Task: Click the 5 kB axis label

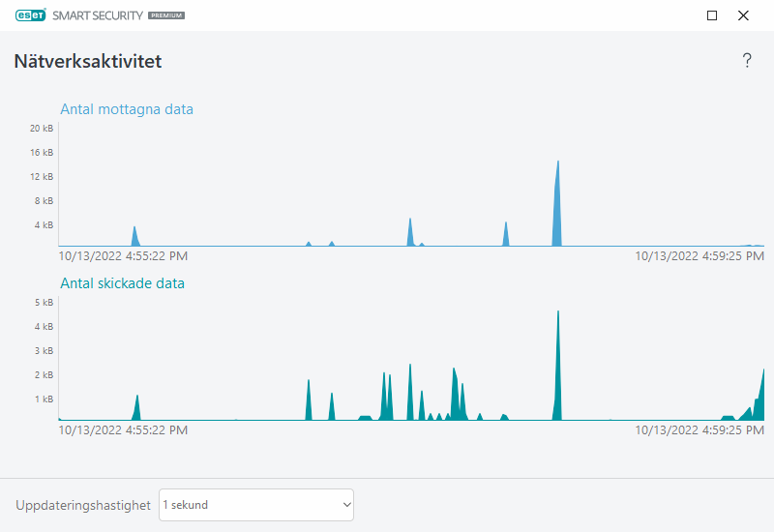Action: click(44, 303)
